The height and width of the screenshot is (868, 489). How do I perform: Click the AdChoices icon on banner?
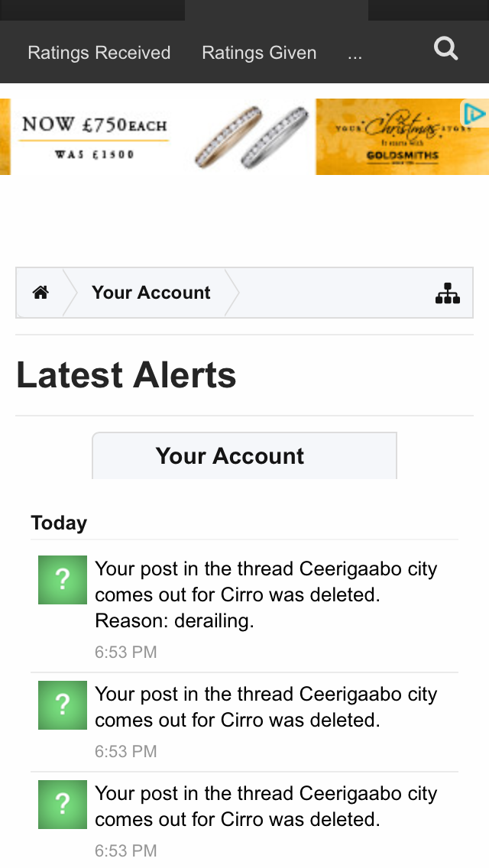474,114
